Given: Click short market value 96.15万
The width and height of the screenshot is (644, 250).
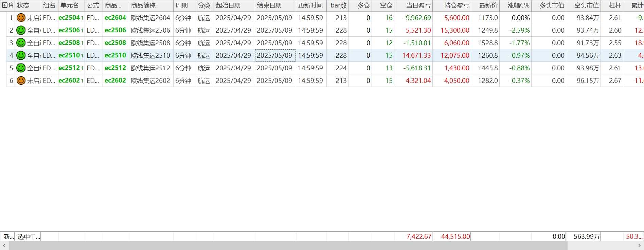Looking at the screenshot, I should 588,81.
